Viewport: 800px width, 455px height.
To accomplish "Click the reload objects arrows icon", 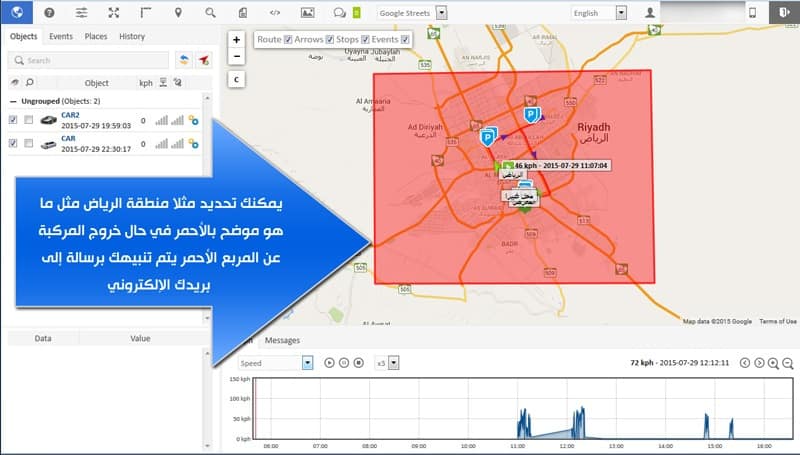I will [184, 60].
